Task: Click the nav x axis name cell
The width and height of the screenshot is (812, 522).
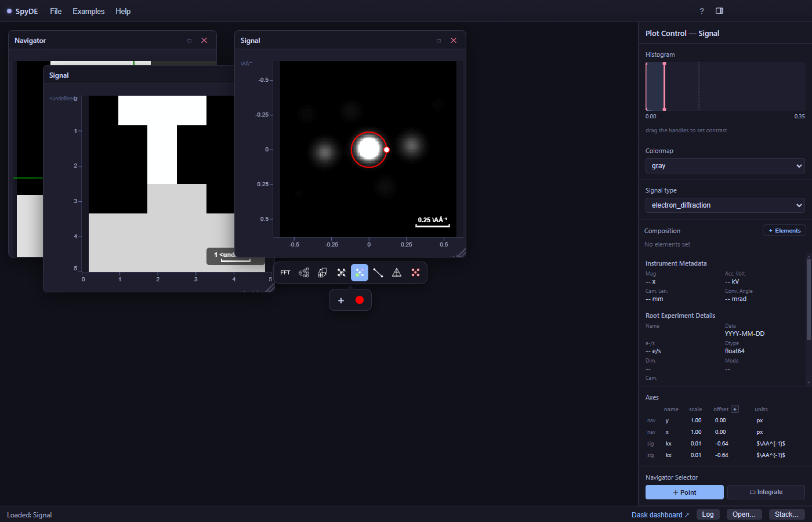Action: tap(667, 432)
